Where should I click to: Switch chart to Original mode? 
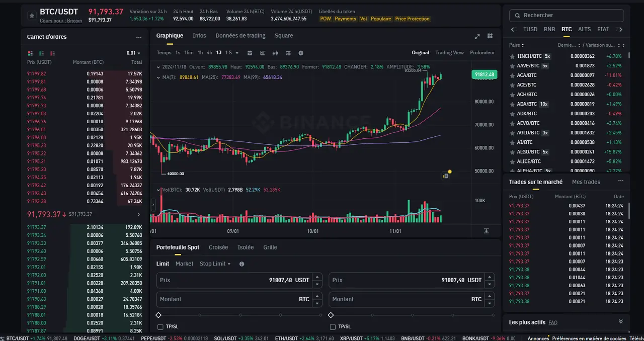(x=421, y=53)
